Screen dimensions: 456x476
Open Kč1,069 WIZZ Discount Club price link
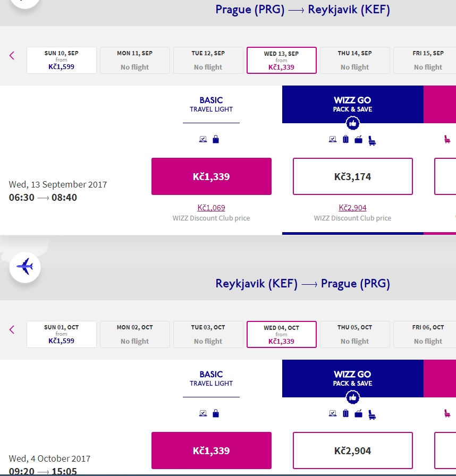[212, 208]
